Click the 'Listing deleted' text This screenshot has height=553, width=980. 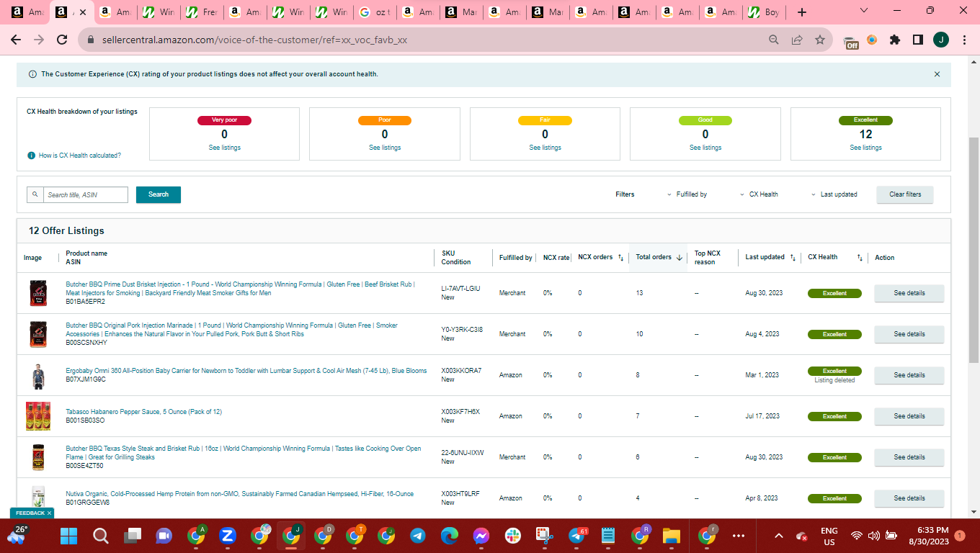click(x=834, y=380)
